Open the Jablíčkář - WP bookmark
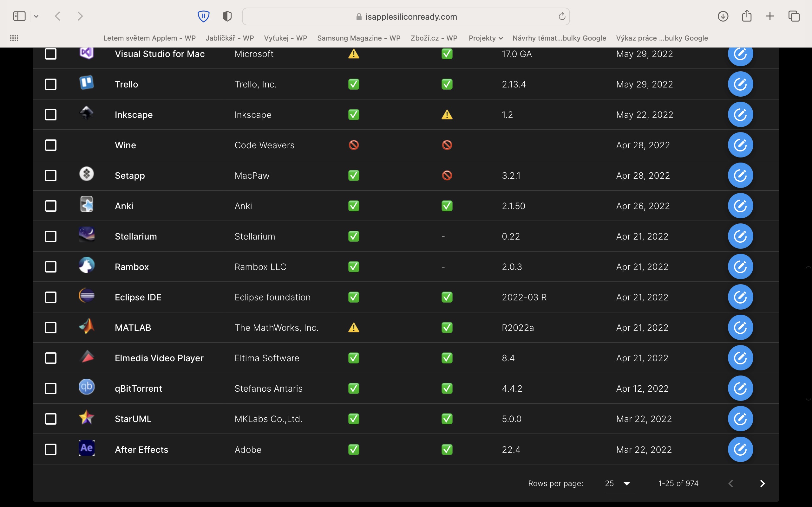Image resolution: width=812 pixels, height=507 pixels. (230, 38)
